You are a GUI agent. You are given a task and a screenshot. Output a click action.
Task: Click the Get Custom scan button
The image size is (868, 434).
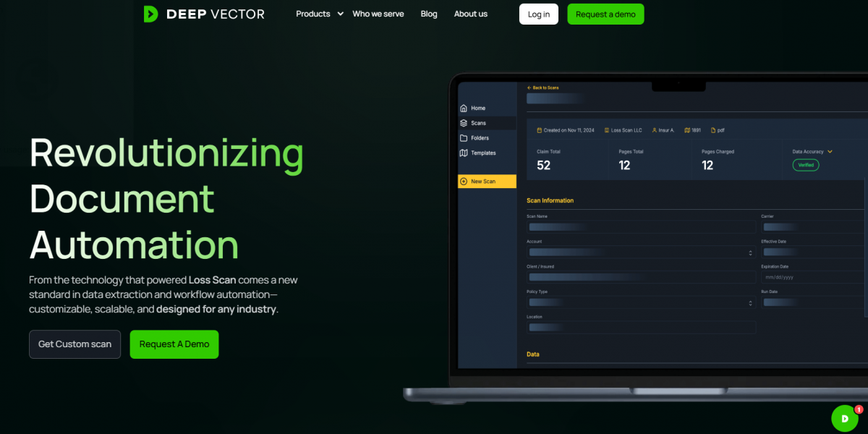[x=75, y=344]
